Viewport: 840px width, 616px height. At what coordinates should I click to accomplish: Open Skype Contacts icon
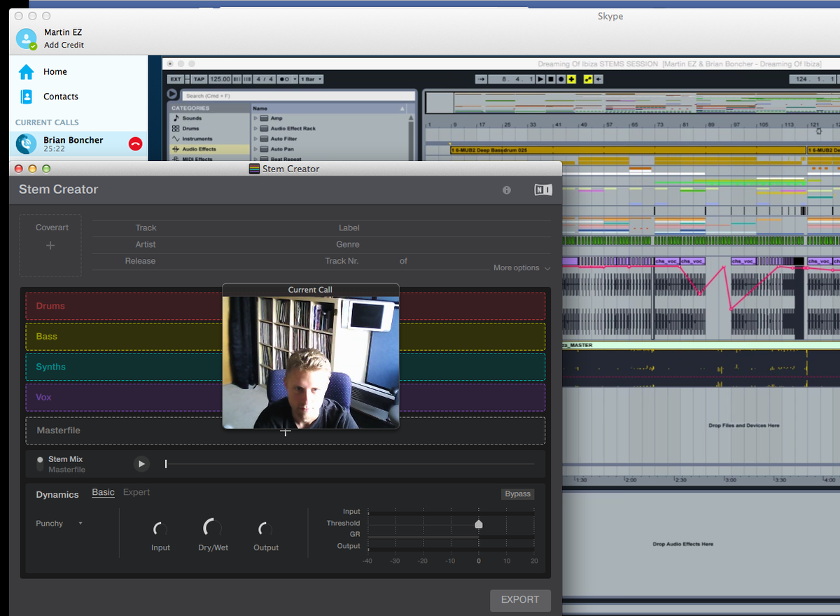tap(27, 97)
